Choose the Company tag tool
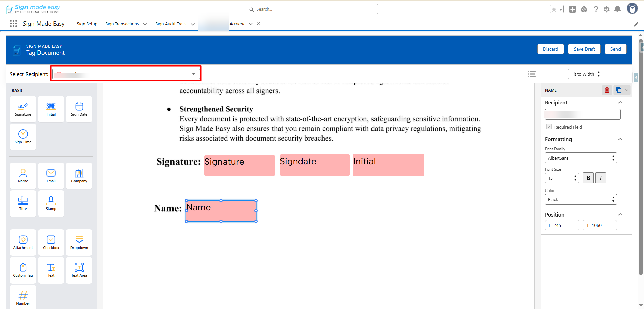The width and height of the screenshot is (644, 309). 79,176
